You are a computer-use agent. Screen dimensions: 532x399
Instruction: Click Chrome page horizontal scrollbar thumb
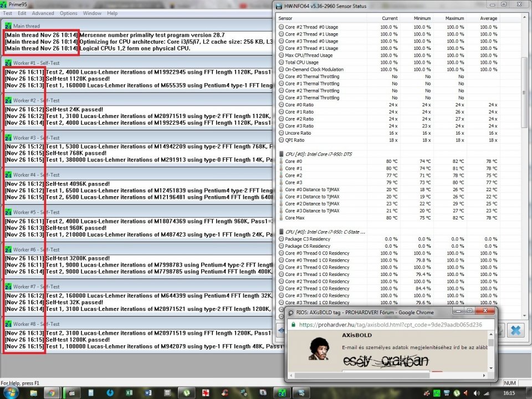click(x=362, y=376)
